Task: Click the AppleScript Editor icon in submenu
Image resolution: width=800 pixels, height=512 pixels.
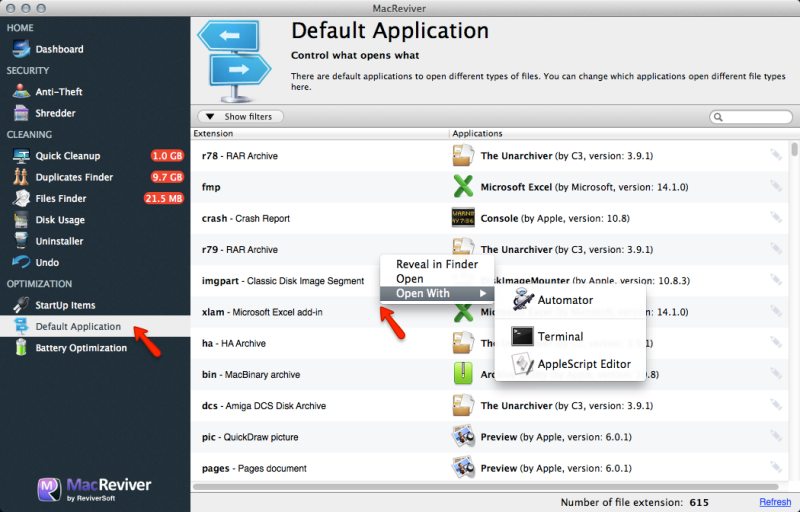Action: tap(522, 364)
